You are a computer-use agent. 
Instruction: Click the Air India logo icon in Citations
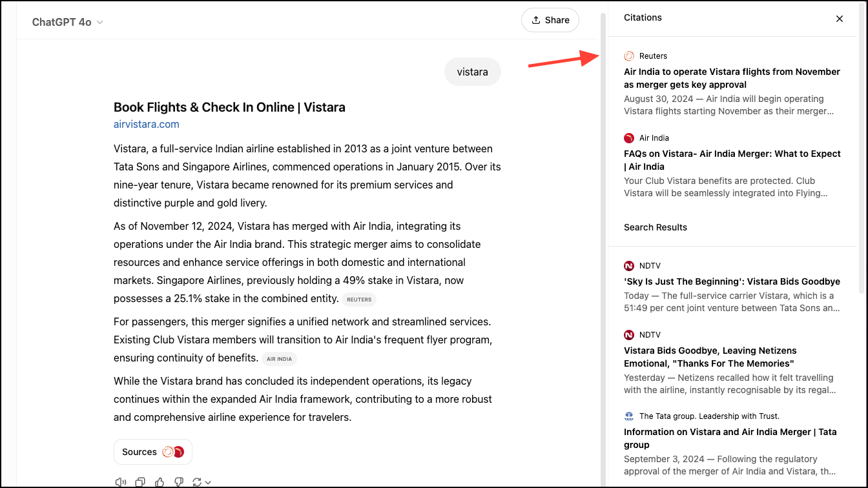tap(629, 138)
